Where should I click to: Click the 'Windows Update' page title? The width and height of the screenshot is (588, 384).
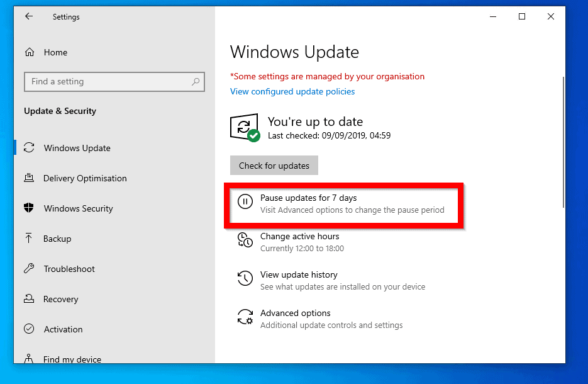tap(294, 52)
